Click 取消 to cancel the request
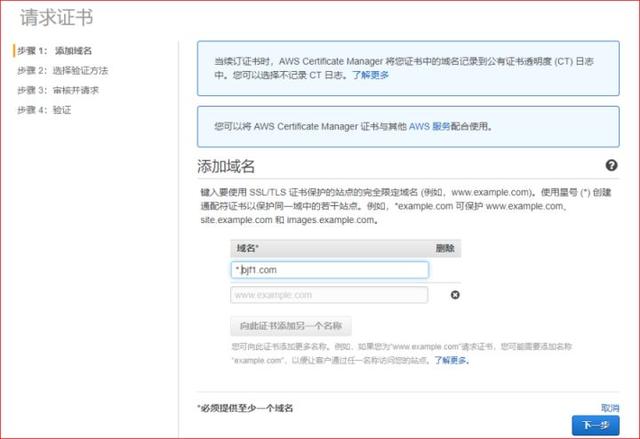 pyautogui.click(x=609, y=408)
